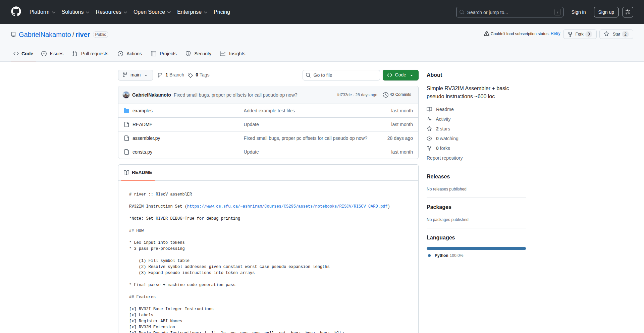Click the Sign up button

[x=606, y=12]
